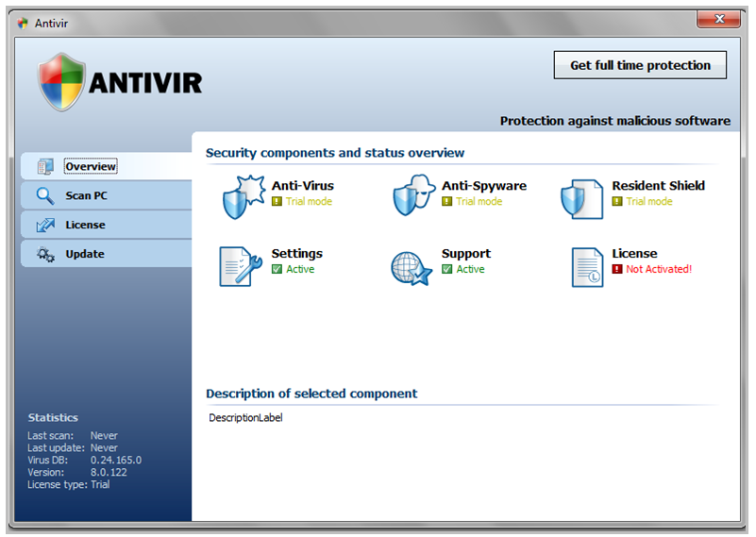Viewport: 756px width, 537px height.
Task: Click 'Security components and status overview' heading
Action: [335, 153]
